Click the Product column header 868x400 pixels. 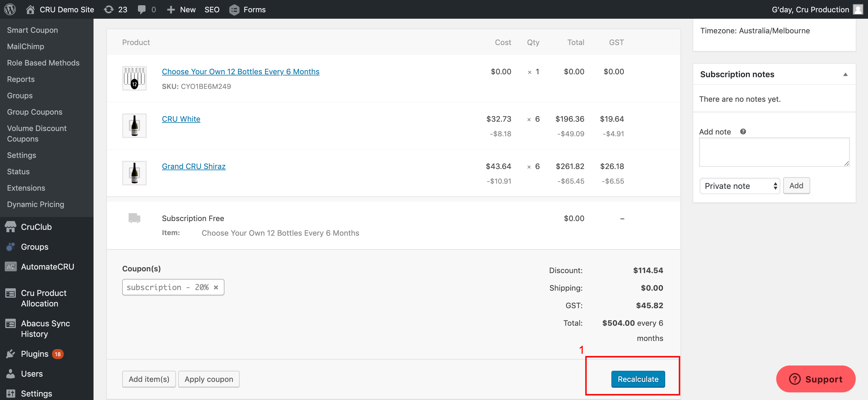[x=136, y=42]
